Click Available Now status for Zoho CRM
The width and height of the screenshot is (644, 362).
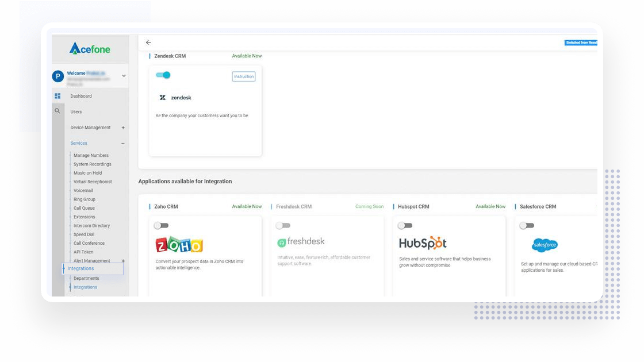[247, 206]
